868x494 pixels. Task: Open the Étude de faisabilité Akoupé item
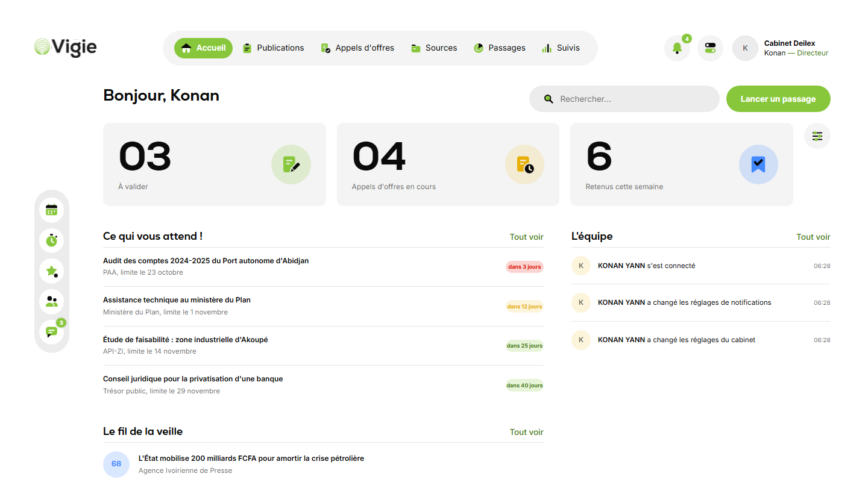323,346
